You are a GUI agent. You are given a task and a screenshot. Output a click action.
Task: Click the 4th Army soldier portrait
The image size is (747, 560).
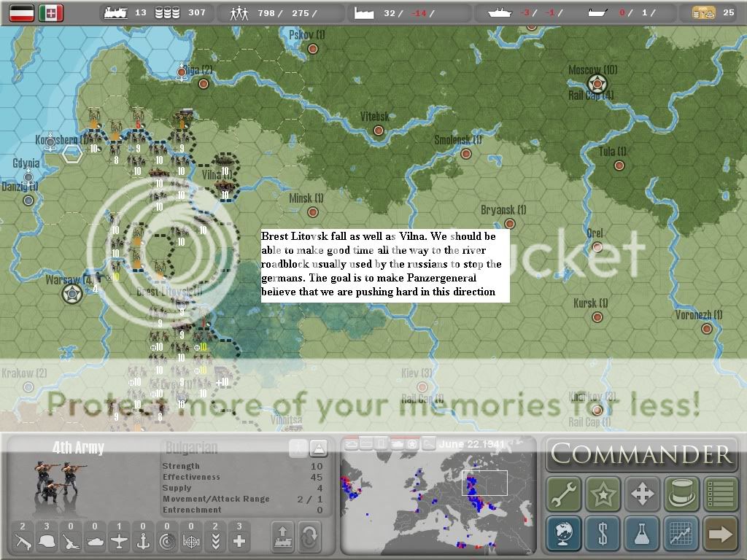tap(60, 481)
